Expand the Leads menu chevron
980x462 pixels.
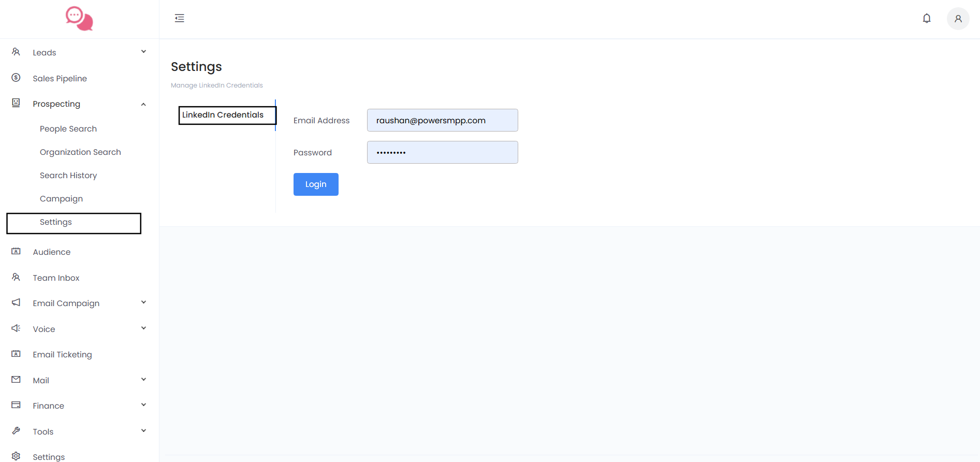pyautogui.click(x=143, y=52)
